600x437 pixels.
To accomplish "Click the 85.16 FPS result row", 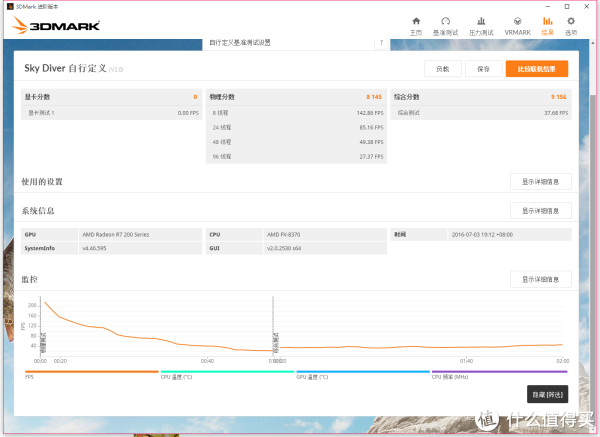I will [x=297, y=127].
